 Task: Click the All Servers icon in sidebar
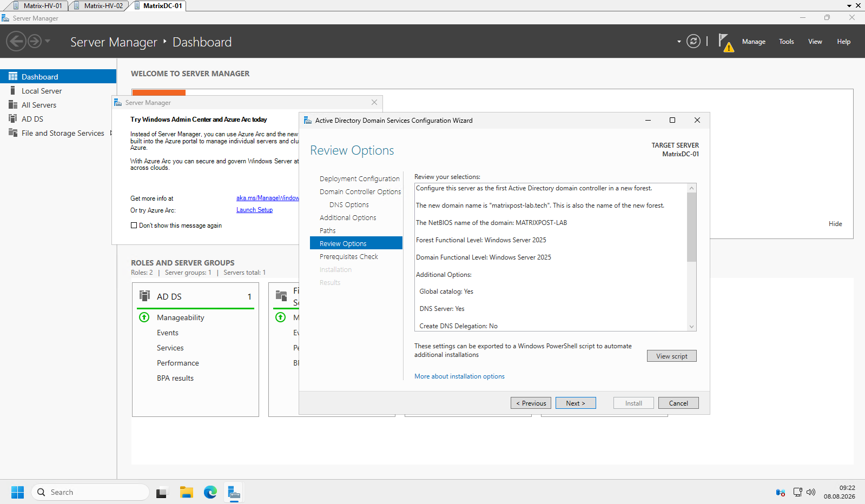pos(13,104)
